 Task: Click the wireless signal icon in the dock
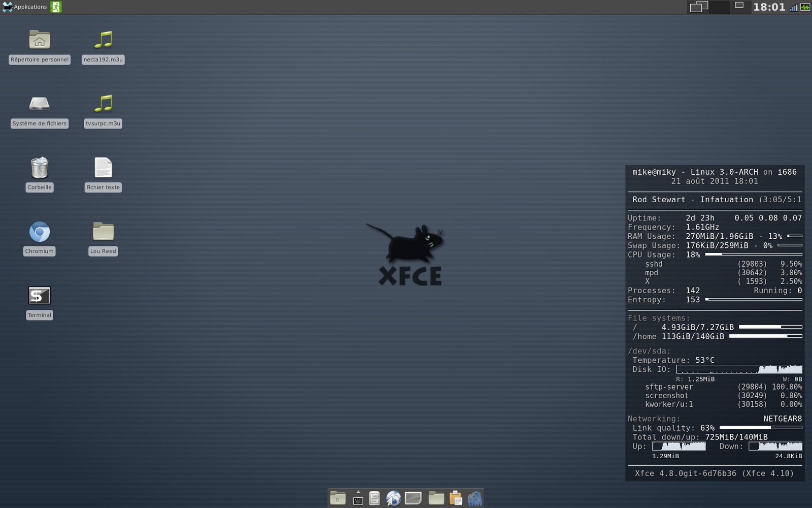pos(475,499)
